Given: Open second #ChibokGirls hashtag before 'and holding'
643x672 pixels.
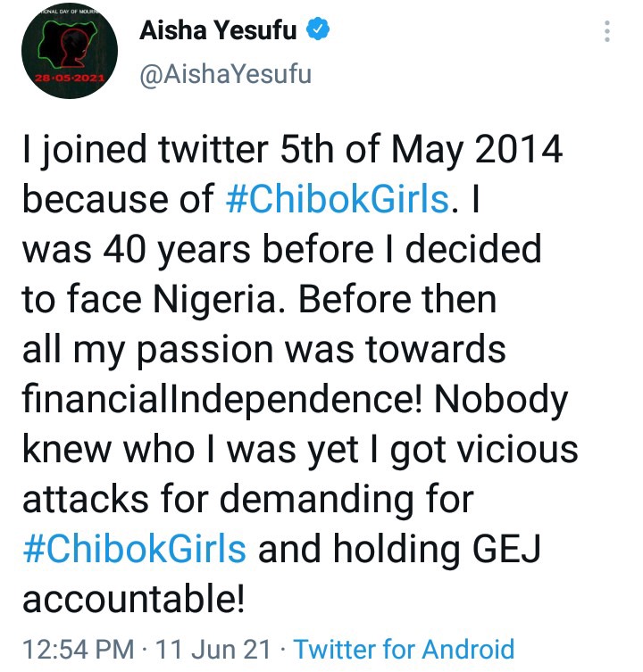Looking at the screenshot, I should coord(134,550).
